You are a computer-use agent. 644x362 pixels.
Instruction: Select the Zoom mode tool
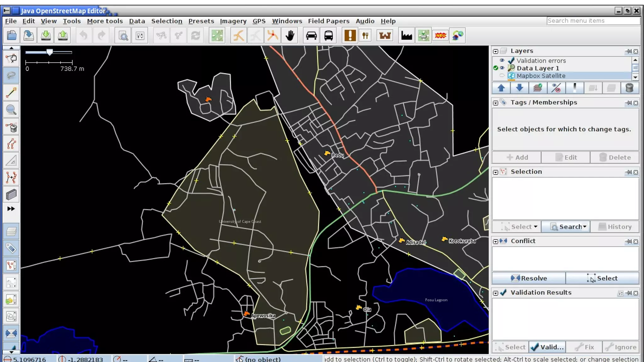tap(11, 110)
